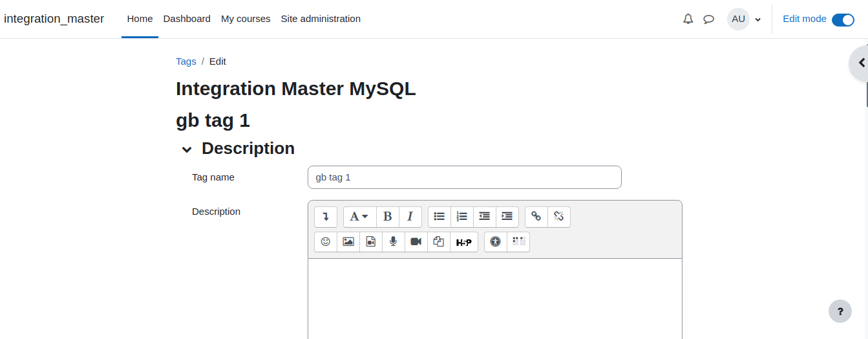Open the screenreader helper icon
The width and height of the screenshot is (868, 339).
click(x=518, y=242)
